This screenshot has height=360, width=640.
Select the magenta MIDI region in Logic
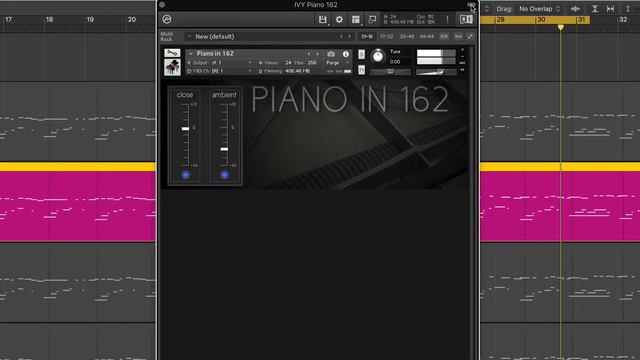(78, 206)
